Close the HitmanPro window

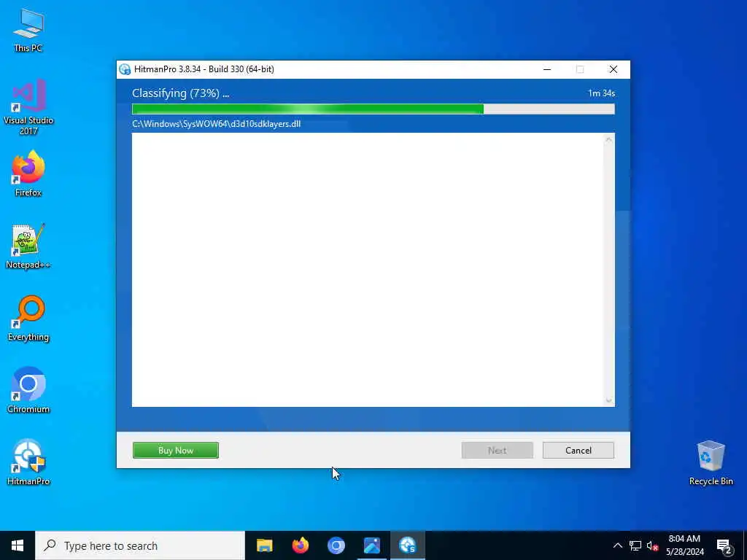(x=614, y=69)
